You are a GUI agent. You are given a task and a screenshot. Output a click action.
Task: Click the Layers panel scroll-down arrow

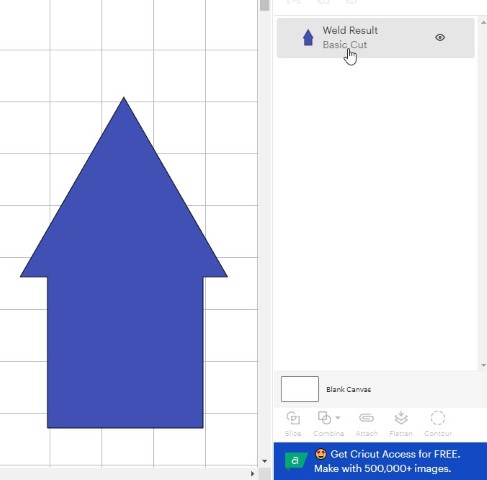click(483, 366)
